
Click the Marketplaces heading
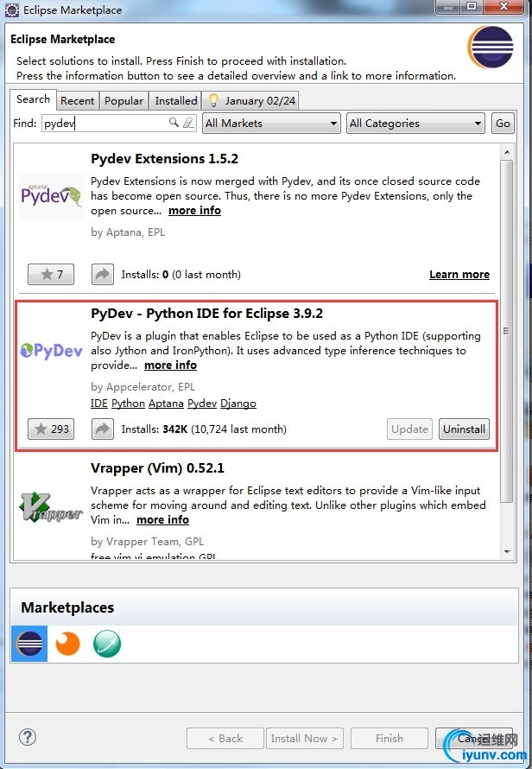(x=67, y=607)
